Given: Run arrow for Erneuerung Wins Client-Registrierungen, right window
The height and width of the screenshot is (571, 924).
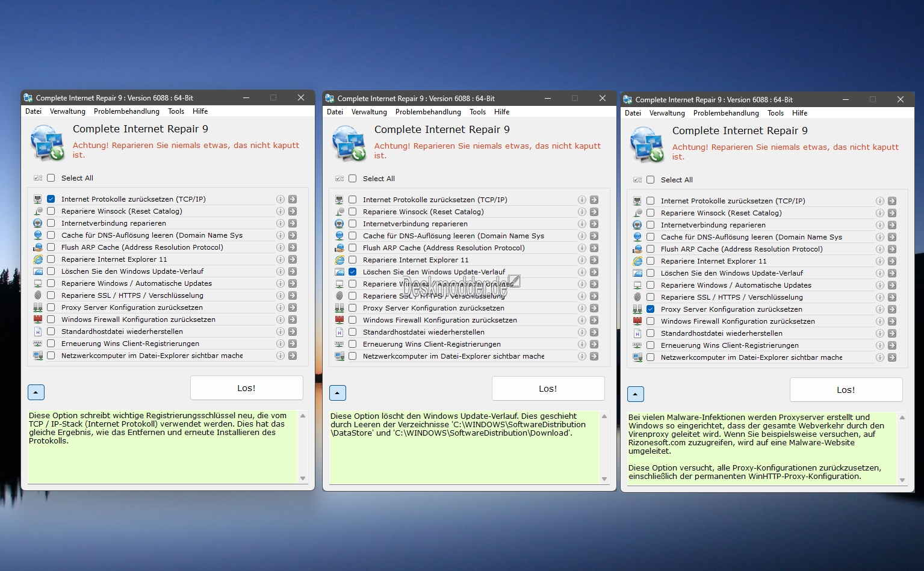Looking at the screenshot, I should [x=892, y=345].
